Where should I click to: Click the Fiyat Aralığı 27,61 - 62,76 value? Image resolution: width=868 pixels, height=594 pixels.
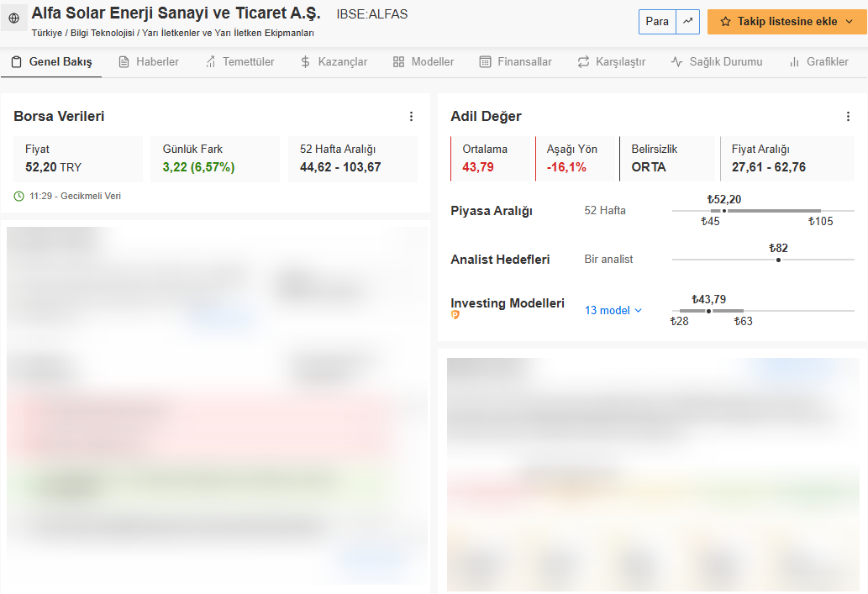pos(769,167)
